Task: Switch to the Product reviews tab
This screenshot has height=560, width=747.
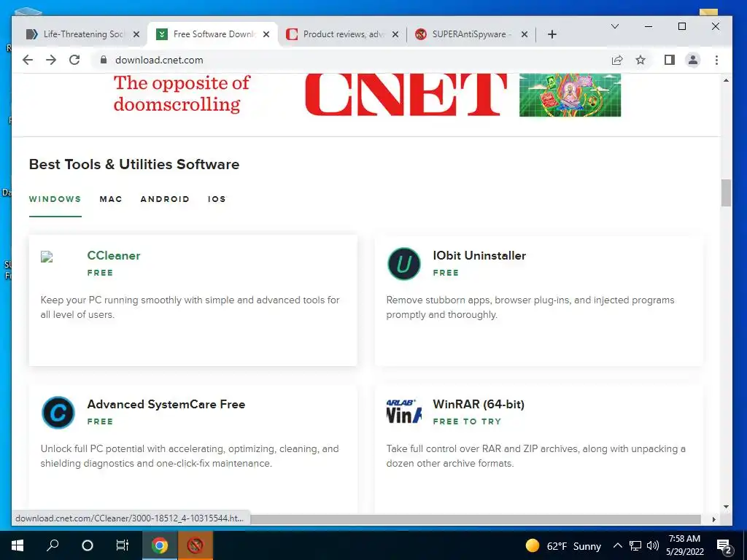Action: tap(342, 34)
